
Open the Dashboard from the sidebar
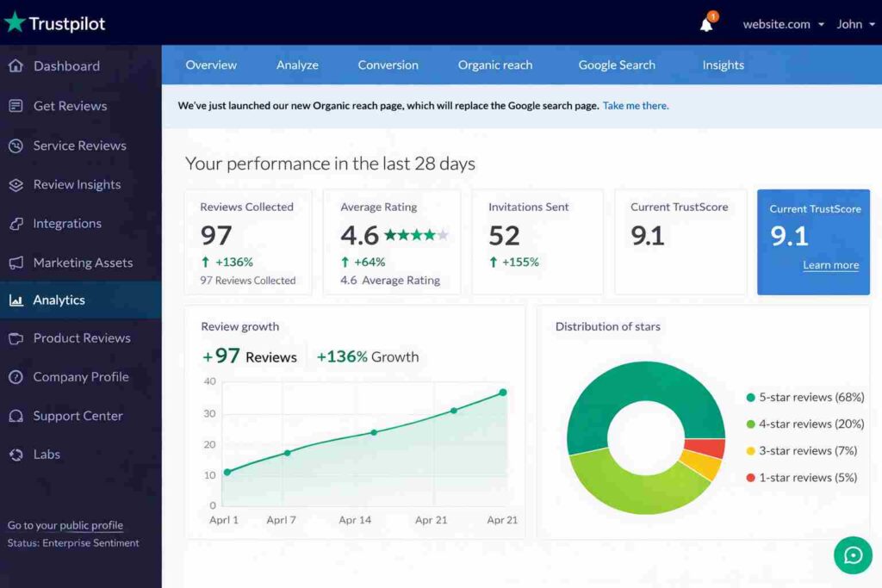pos(17,66)
